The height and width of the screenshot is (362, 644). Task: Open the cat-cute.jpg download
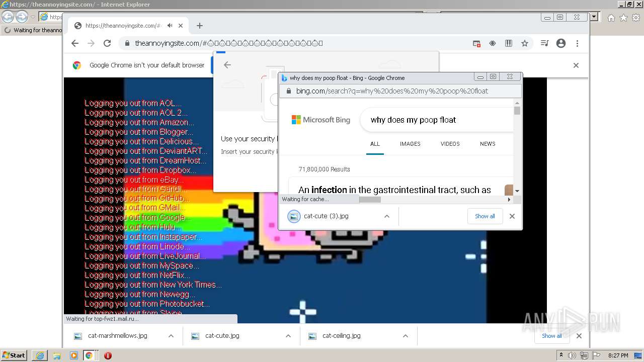pyautogui.click(x=222, y=336)
